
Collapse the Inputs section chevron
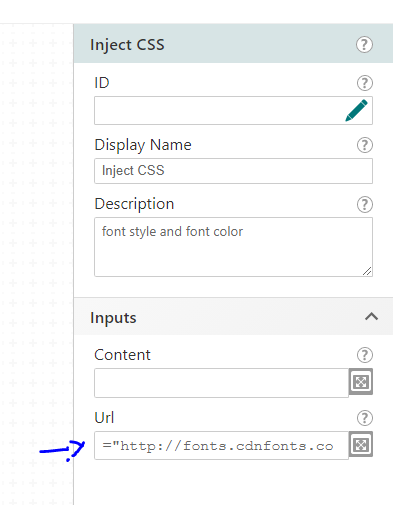[371, 316]
